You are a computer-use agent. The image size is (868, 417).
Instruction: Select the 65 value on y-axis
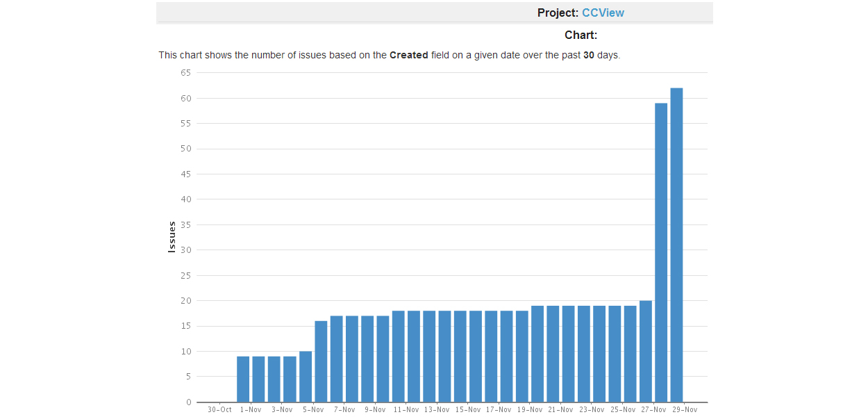(x=185, y=72)
